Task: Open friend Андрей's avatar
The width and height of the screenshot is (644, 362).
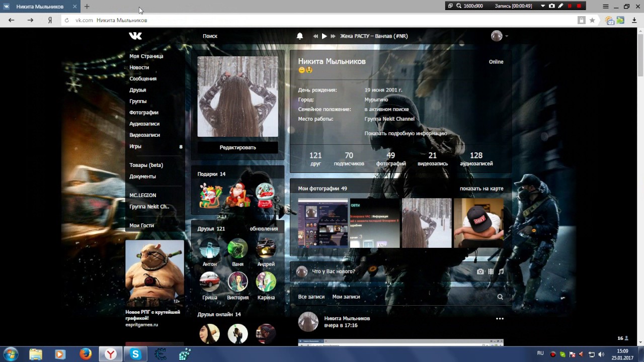Action: point(266,248)
